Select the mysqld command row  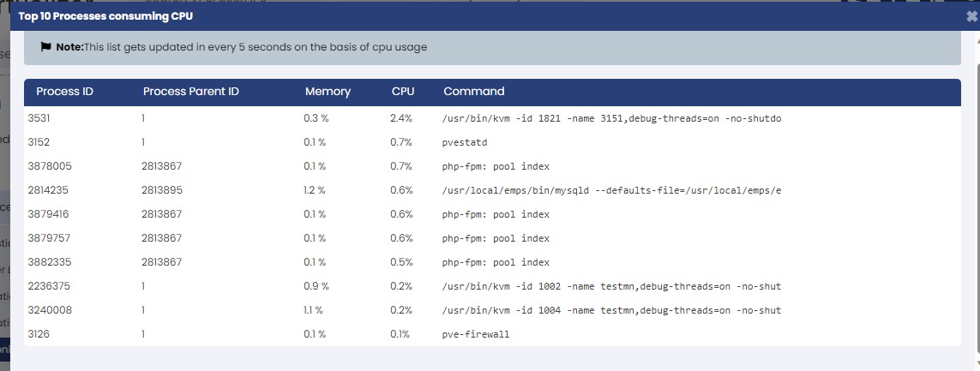[x=492, y=190]
